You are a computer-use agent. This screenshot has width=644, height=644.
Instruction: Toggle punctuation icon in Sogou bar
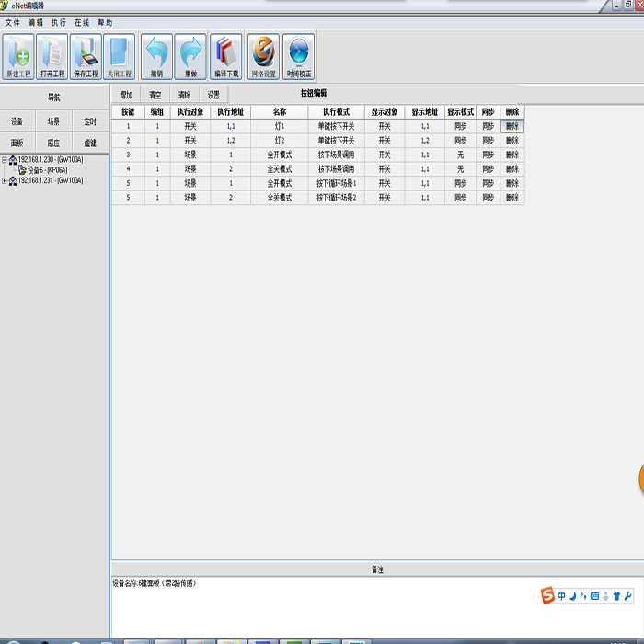tap(583, 596)
